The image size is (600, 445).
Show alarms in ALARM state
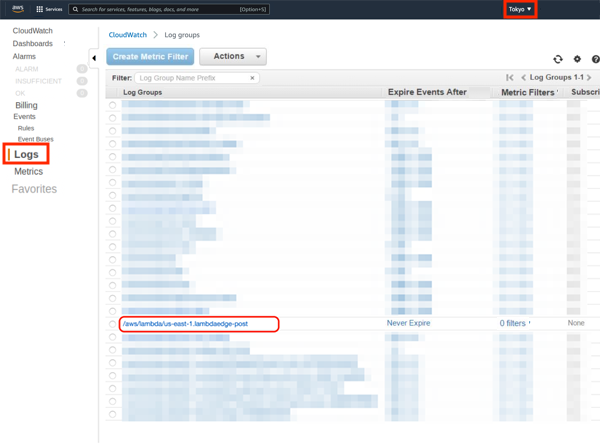(x=27, y=69)
